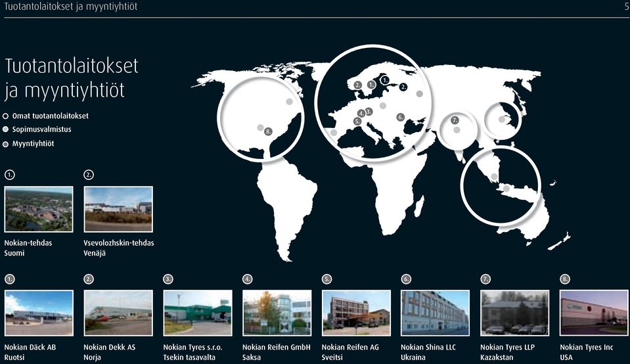Click the Omat tuotantolaitokset legend circle
Screen dimensions: 630x364
tap(6, 116)
